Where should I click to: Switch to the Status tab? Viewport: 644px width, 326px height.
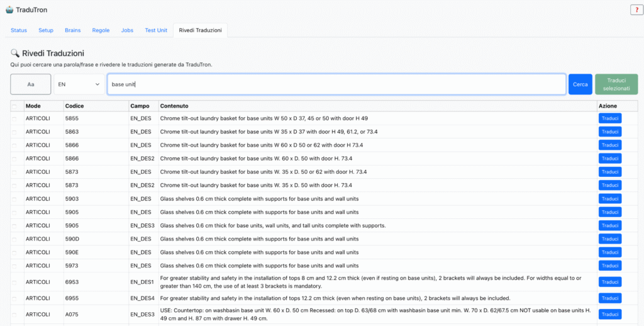pos(19,30)
